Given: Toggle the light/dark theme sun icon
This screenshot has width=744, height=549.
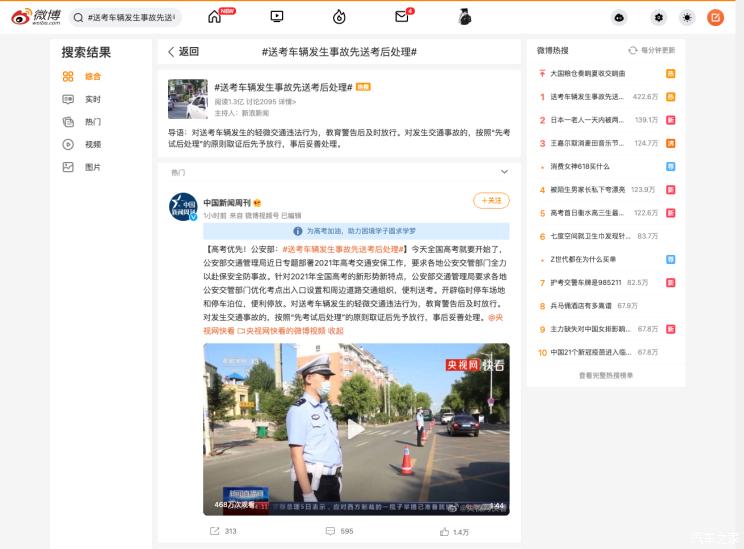Looking at the screenshot, I should (x=686, y=17).
